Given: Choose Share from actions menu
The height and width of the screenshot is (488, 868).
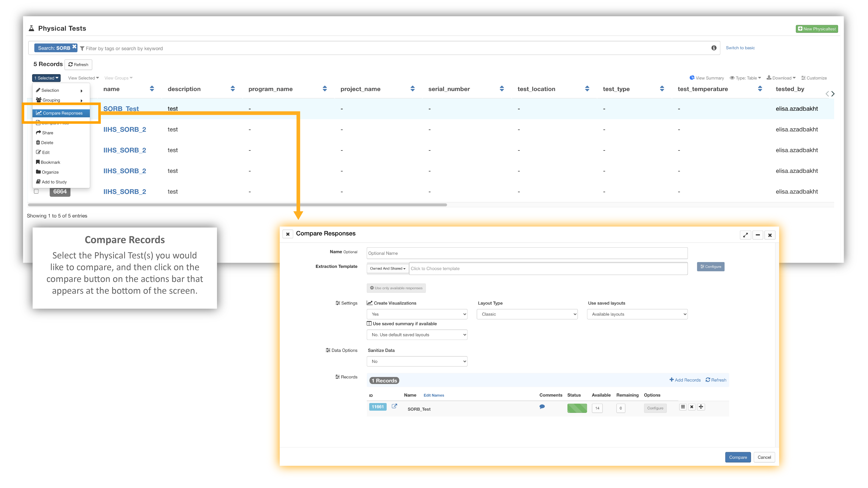Looking at the screenshot, I should [61, 133].
